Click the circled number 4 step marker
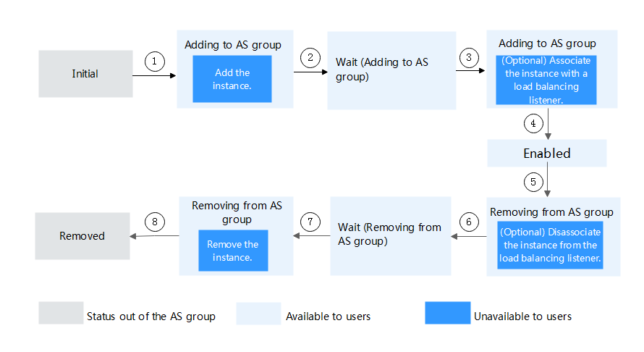The image size is (644, 352). tap(533, 123)
